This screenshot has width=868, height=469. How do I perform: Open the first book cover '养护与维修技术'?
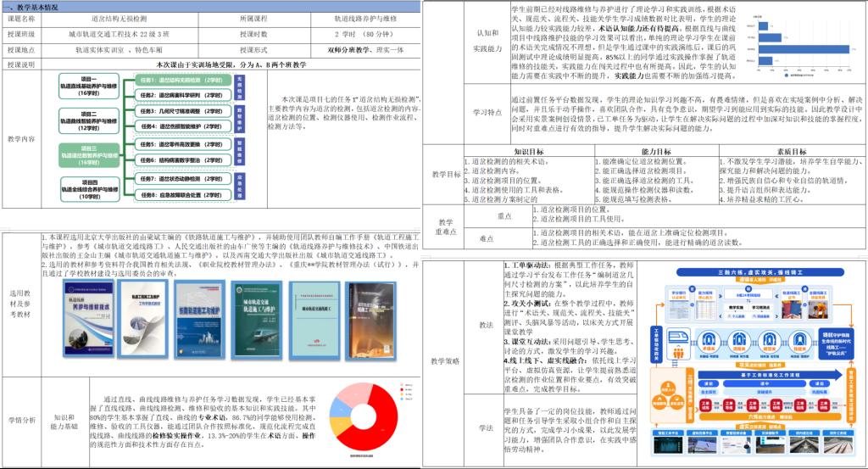click(88, 318)
